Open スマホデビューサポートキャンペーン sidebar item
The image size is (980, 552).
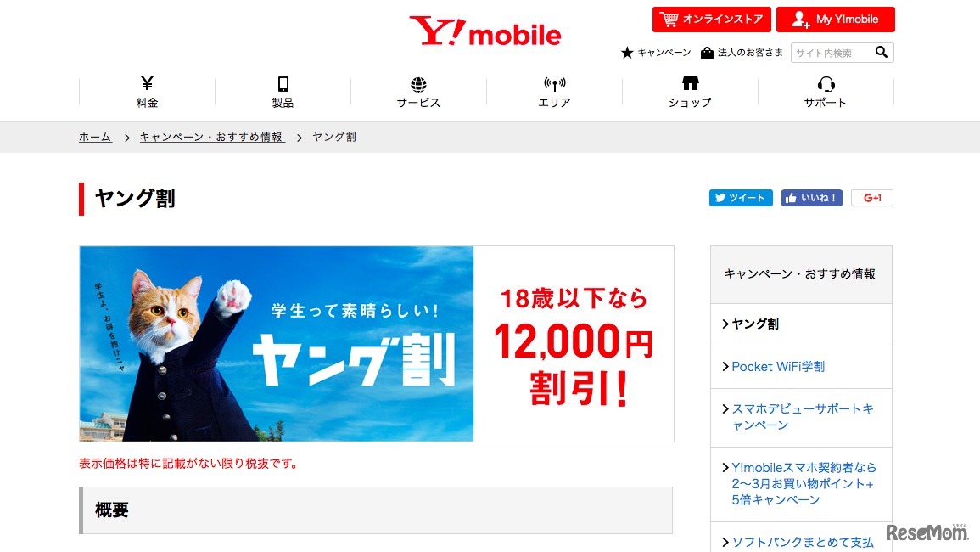pyautogui.click(x=801, y=418)
